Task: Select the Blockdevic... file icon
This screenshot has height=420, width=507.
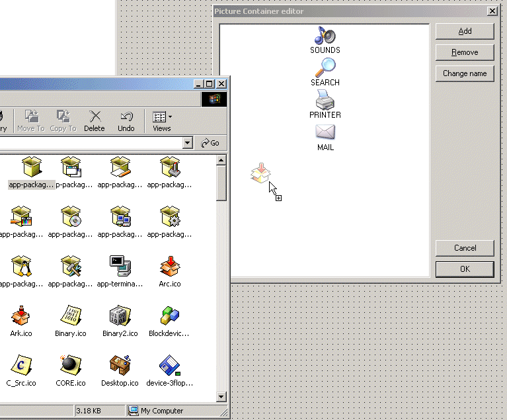Action: tap(170, 315)
